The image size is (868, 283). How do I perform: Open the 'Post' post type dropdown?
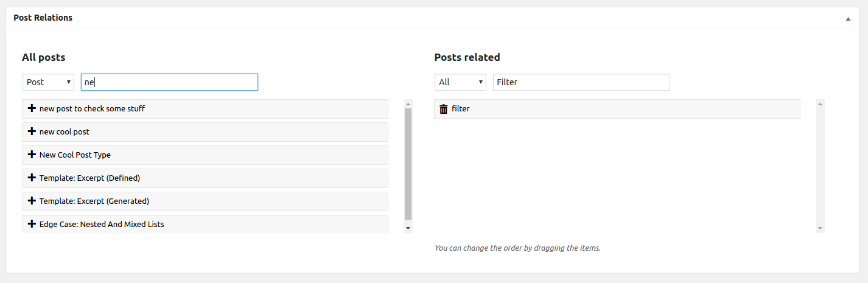pos(48,82)
